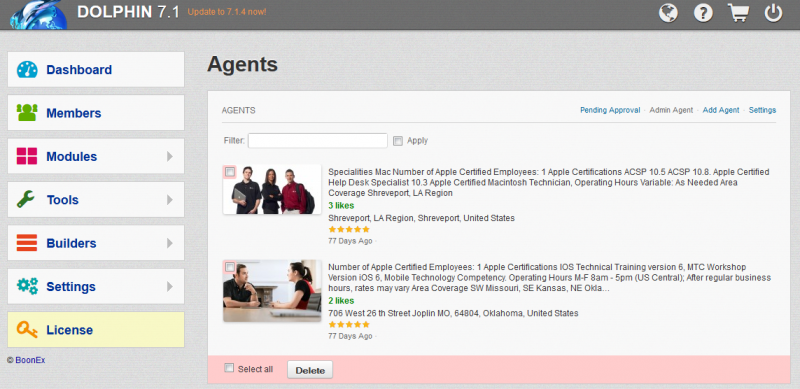Expand the Tools submenu arrow
800x389 pixels.
170,200
